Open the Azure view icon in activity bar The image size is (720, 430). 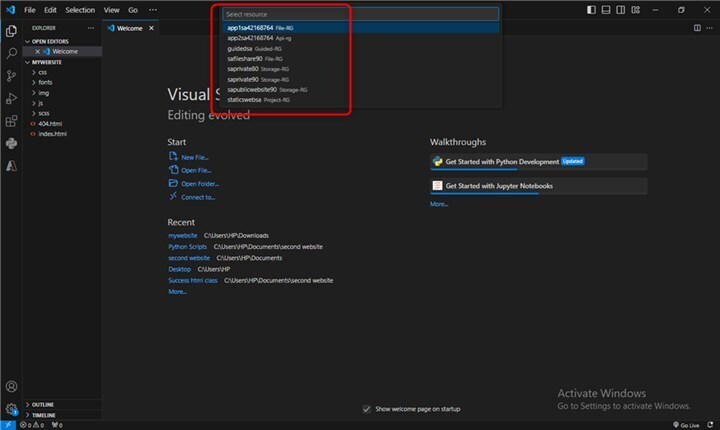(x=11, y=166)
